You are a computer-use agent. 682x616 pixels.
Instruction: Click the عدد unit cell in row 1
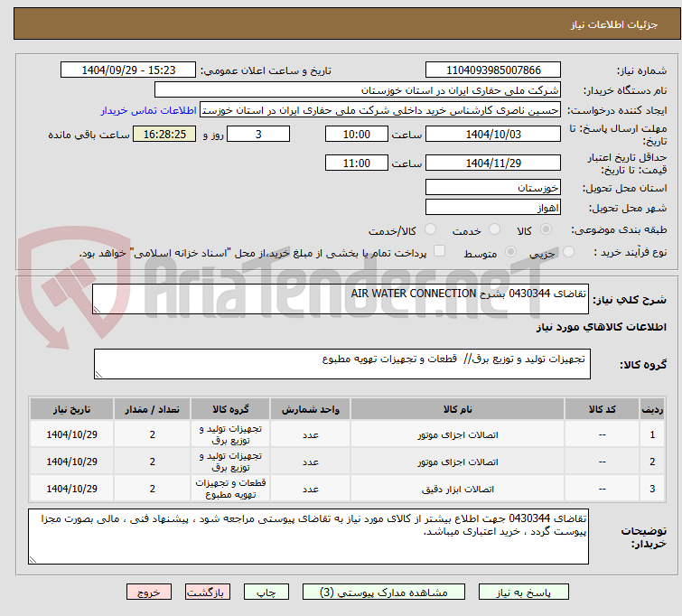pos(311,434)
